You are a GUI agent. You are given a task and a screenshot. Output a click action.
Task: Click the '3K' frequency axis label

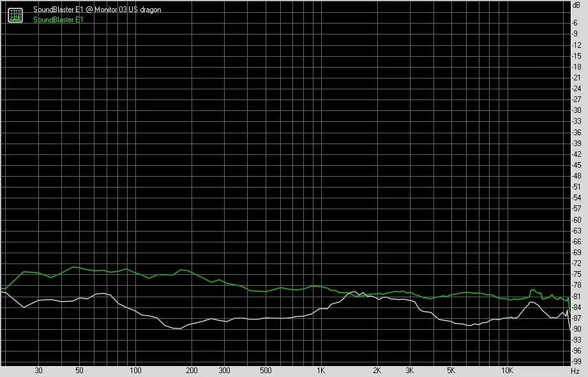click(x=409, y=371)
